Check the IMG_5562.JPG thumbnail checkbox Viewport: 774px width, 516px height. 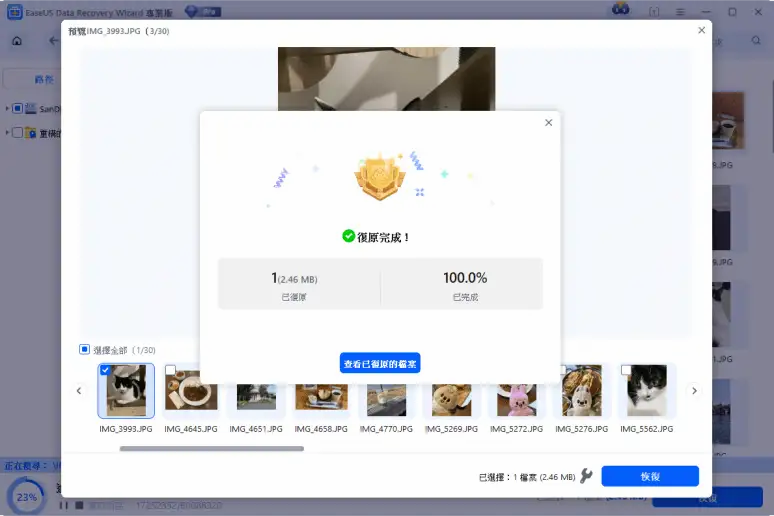click(x=627, y=370)
